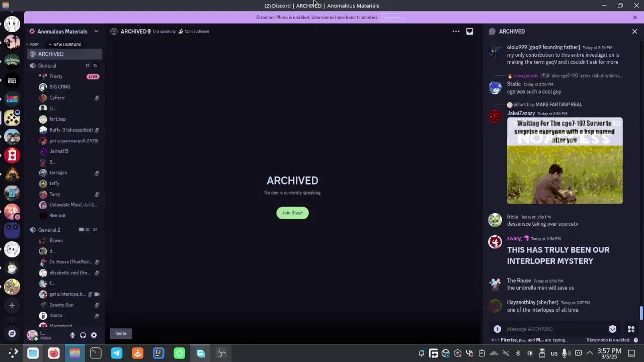The height and width of the screenshot is (362, 644).
Task: Toggle microphone mute in user panel
Action: tap(72, 335)
